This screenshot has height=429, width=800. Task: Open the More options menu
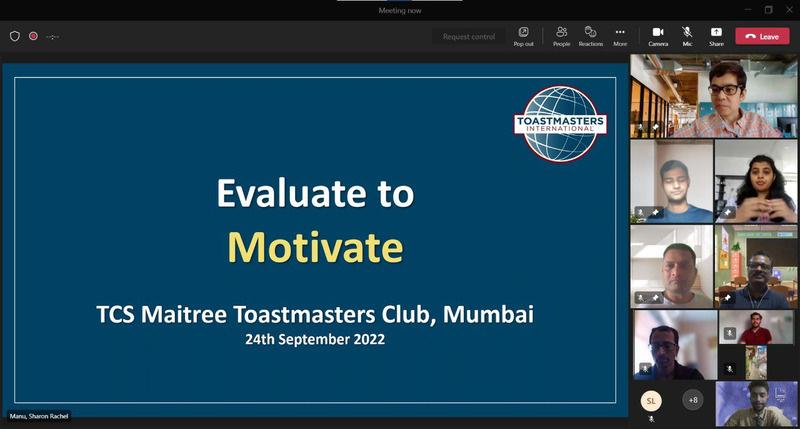pyautogui.click(x=620, y=37)
